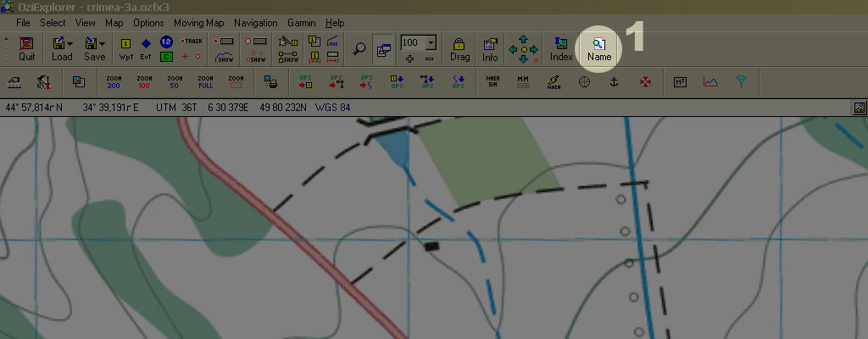
Task: Click the Info toolbar icon
Action: [490, 48]
